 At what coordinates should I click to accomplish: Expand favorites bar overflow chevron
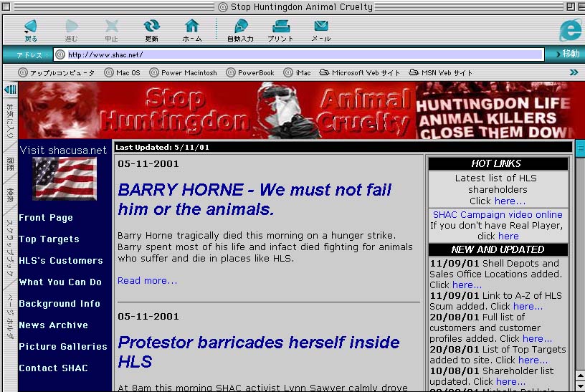(574, 72)
